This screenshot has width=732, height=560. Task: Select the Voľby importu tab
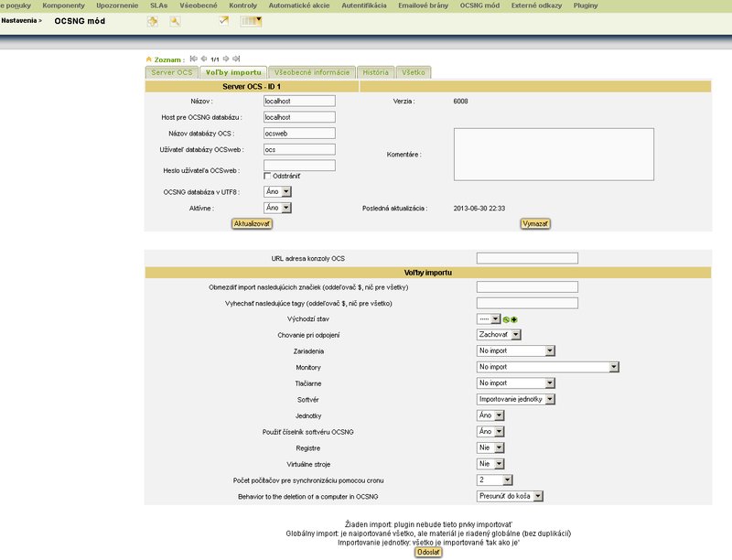tap(233, 72)
